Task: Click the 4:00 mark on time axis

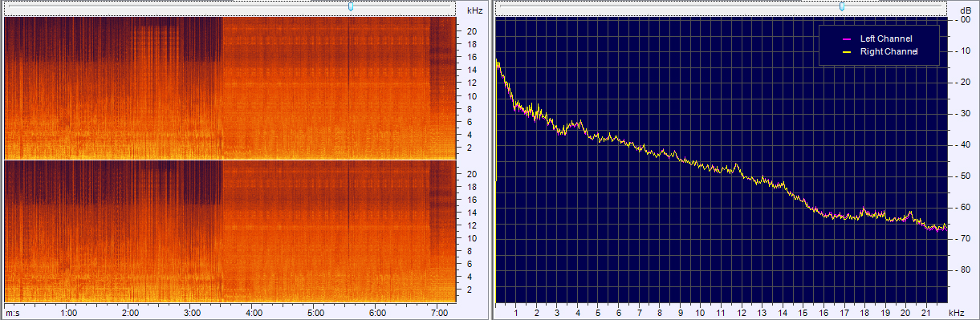Action: [x=254, y=313]
